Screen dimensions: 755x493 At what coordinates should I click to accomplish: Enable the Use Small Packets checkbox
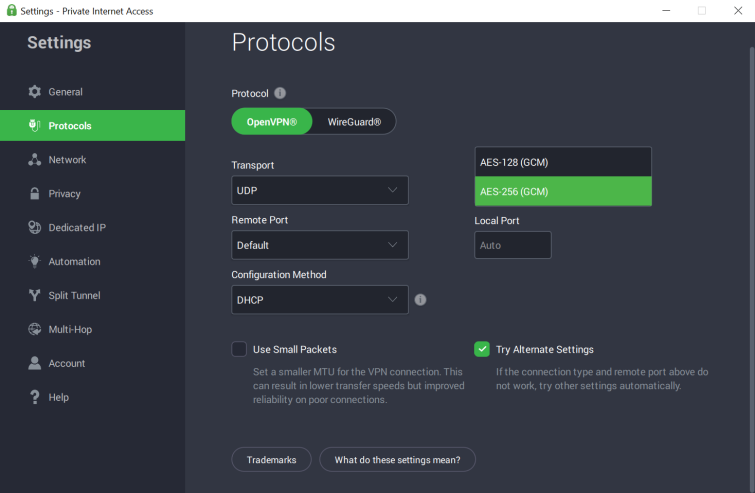(x=239, y=349)
